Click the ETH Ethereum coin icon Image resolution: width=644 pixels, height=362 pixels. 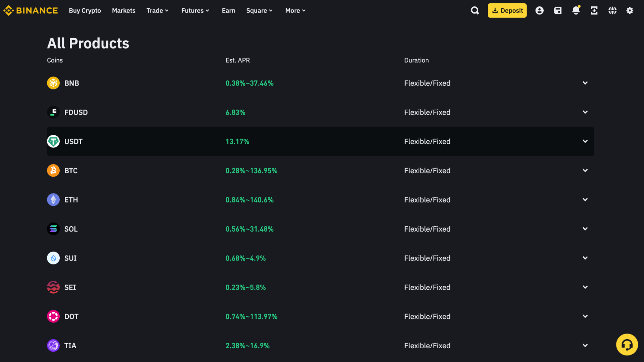[x=53, y=200]
